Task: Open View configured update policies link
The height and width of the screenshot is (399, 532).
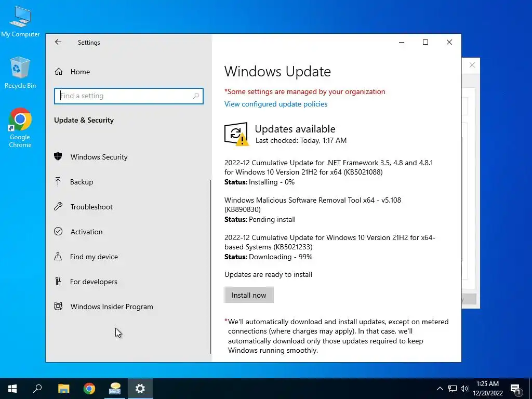Action: (x=276, y=104)
